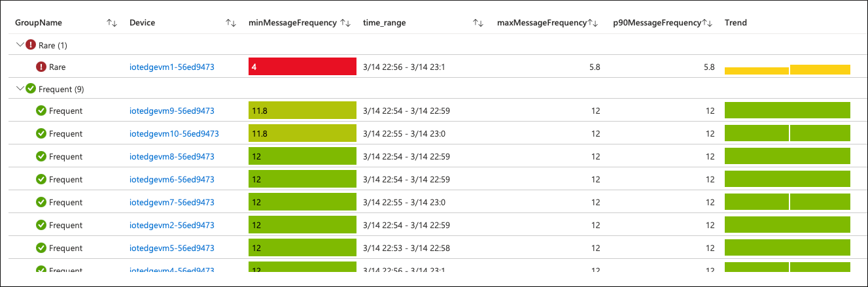The height and width of the screenshot is (287, 868).
Task: Sort by p90MessageFrequency column arrows
Action: click(706, 23)
